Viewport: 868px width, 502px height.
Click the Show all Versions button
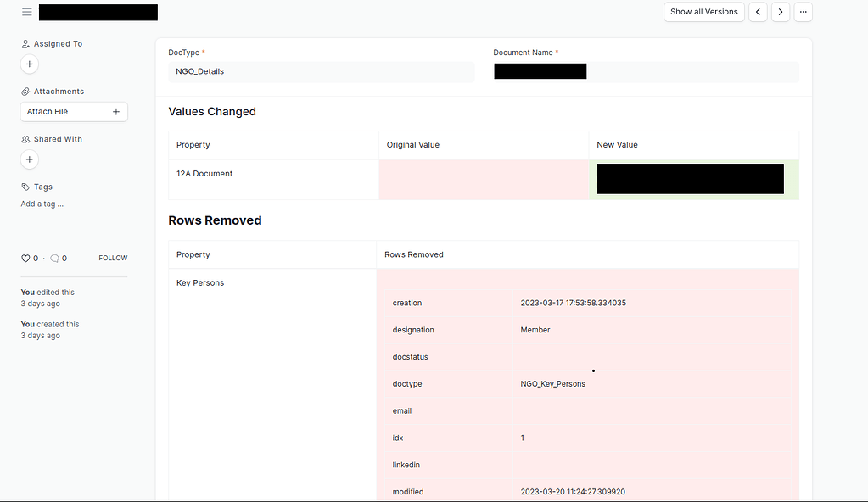click(x=703, y=12)
